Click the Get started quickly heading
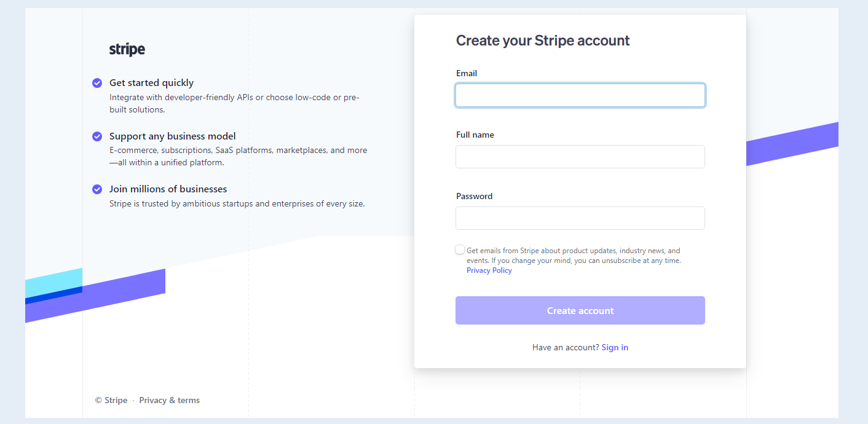This screenshot has width=868, height=424. [151, 83]
